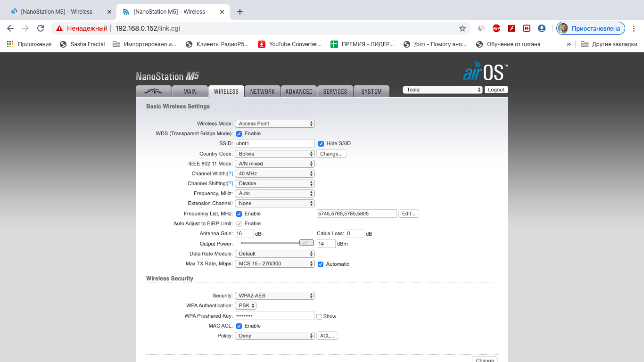This screenshot has height=362, width=644.
Task: Open the Приложения apps shortcut
Action: pyautogui.click(x=29, y=44)
